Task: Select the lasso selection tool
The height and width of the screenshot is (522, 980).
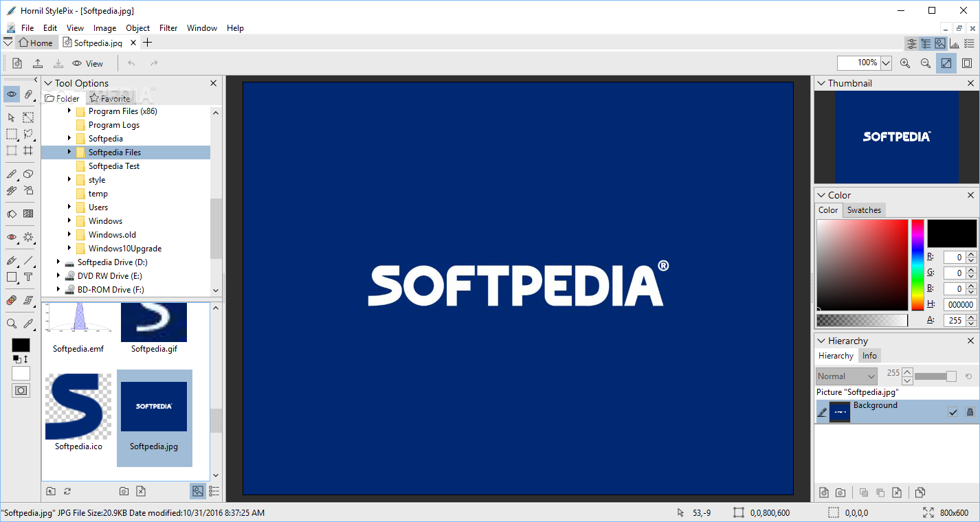Action: click(28, 134)
